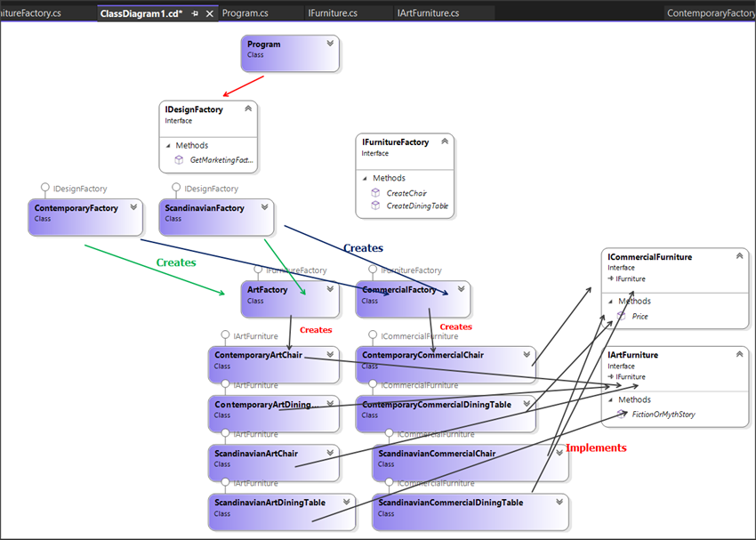Screen dimensions: 756x540
Task: Select the ScandinavianFactory class shape
Action: [x=213, y=216]
